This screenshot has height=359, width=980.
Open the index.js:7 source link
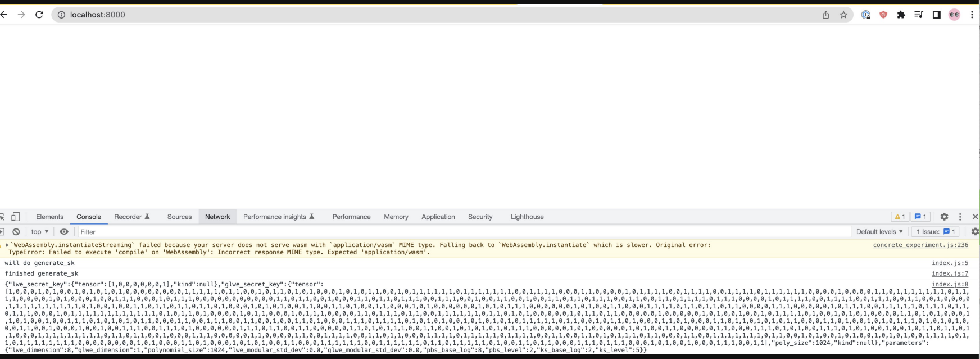coord(950,274)
